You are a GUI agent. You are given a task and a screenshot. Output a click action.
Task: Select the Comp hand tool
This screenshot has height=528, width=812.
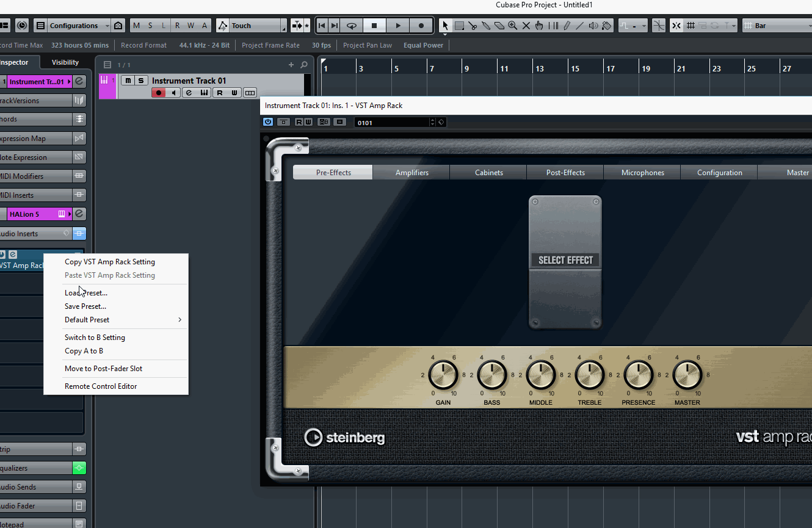(539, 26)
